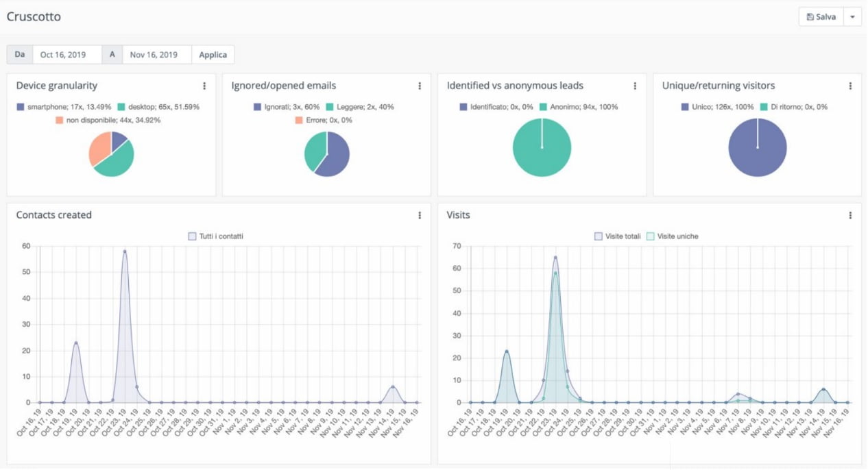Image resolution: width=868 pixels, height=470 pixels.
Task: Apply the date range with Applica
Action: [x=213, y=55]
